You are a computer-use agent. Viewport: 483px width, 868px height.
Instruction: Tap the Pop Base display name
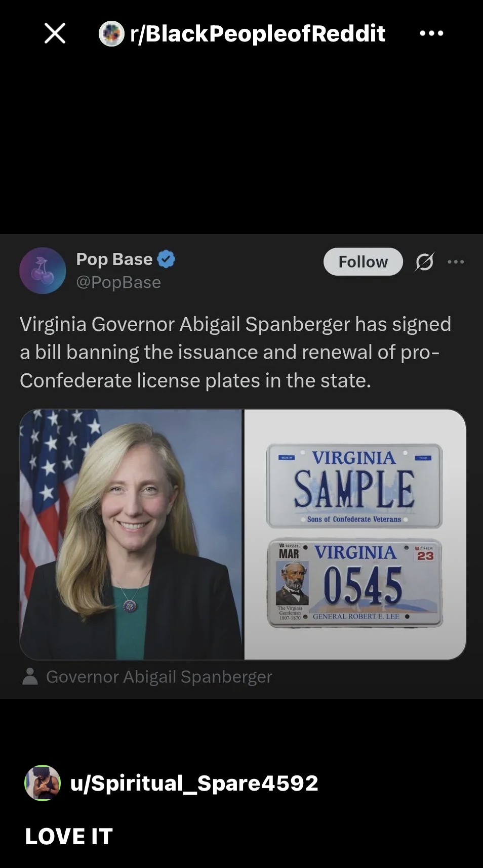pyautogui.click(x=114, y=259)
